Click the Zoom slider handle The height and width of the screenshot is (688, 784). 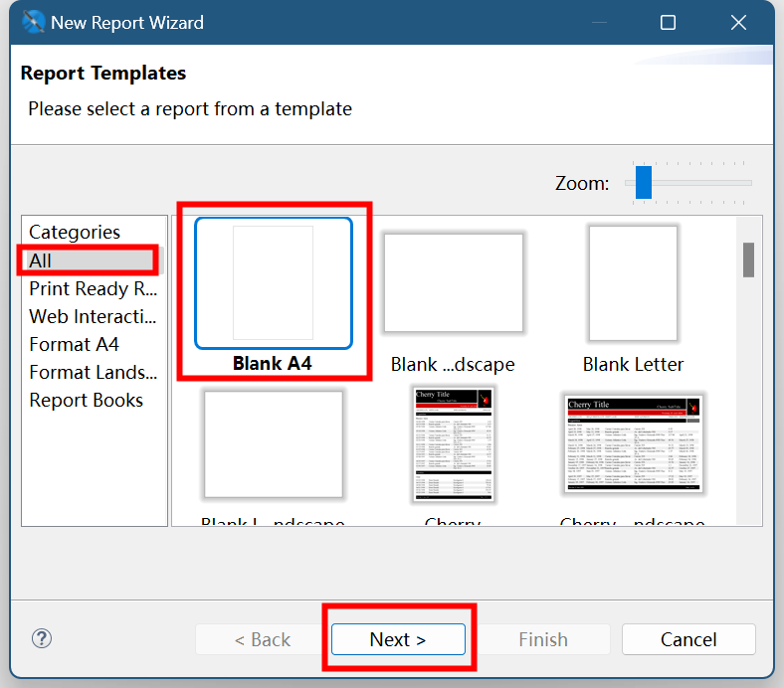click(644, 182)
